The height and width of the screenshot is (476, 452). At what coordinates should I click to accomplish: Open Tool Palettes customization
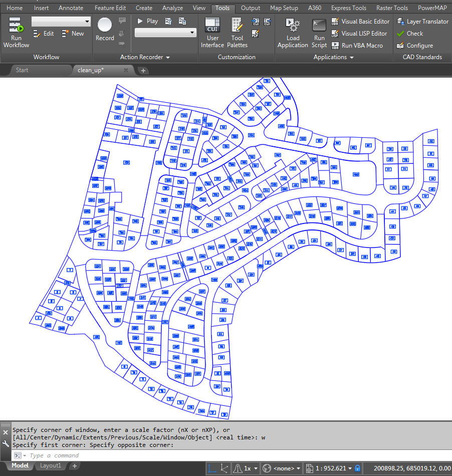tap(238, 33)
